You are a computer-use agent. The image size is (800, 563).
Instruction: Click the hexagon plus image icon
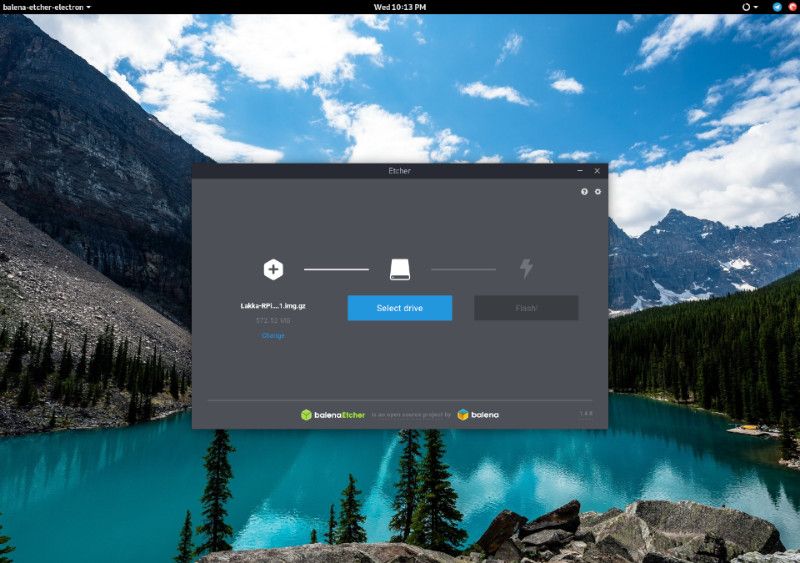pos(273,269)
